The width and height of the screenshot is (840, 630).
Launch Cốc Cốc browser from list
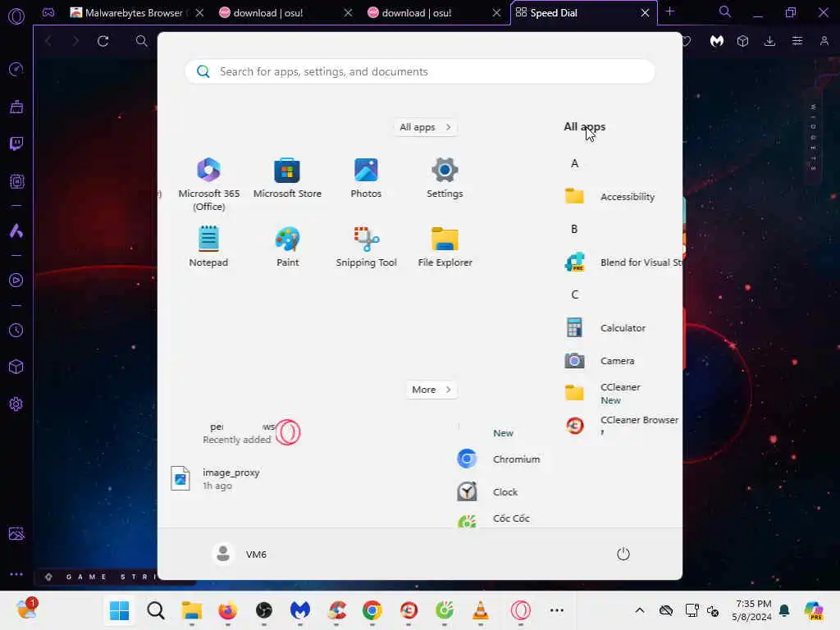pyautogui.click(x=493, y=518)
